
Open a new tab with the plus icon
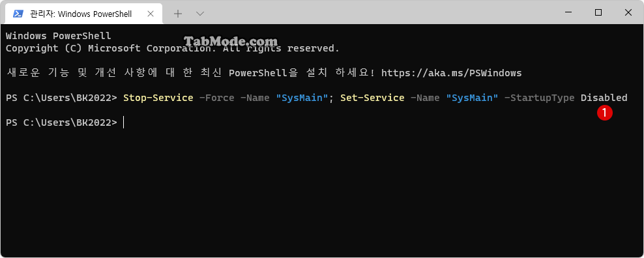click(178, 14)
